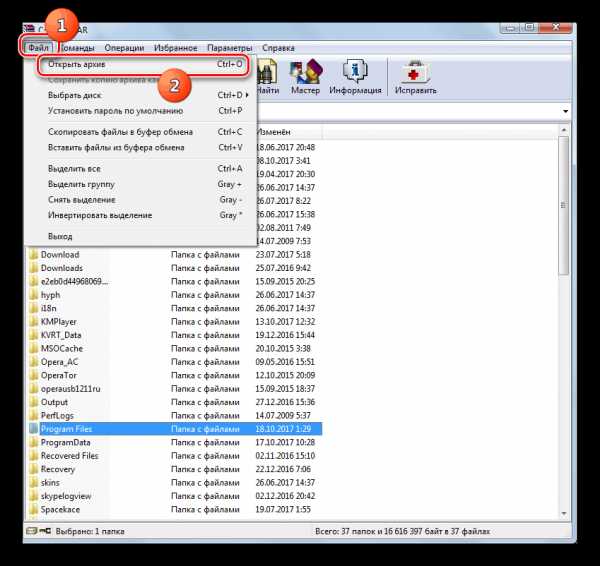This screenshot has height=566, width=600.
Task: Open the Параметры menu
Action: click(x=230, y=48)
